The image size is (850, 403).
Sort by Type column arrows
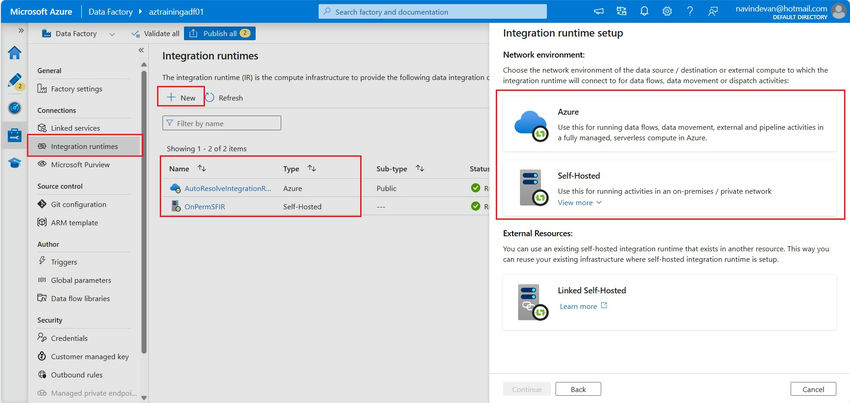tap(312, 169)
